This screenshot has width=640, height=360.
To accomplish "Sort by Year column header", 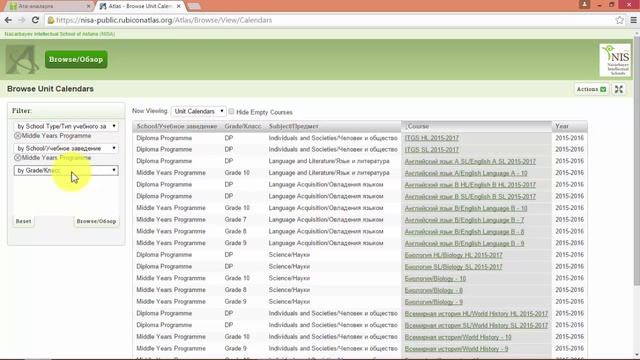I will pyautogui.click(x=570, y=126).
